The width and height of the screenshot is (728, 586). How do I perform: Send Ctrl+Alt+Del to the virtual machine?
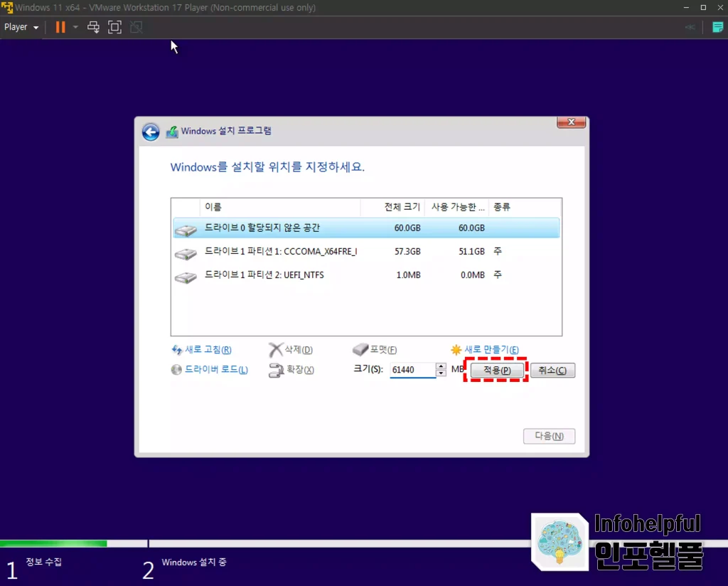click(x=93, y=27)
